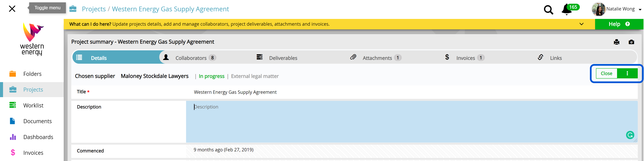The width and height of the screenshot is (644, 161).
Task: Click the Grammarly icon in Description
Action: click(x=630, y=135)
